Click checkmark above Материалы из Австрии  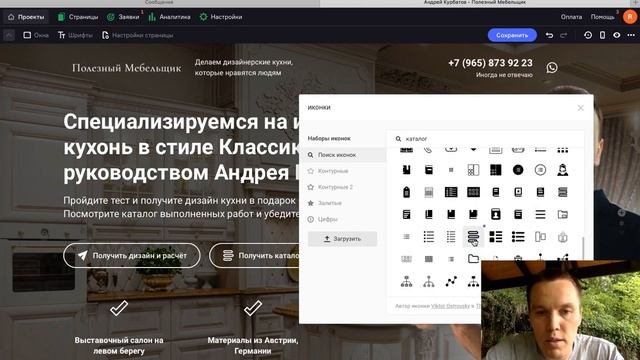click(x=253, y=308)
